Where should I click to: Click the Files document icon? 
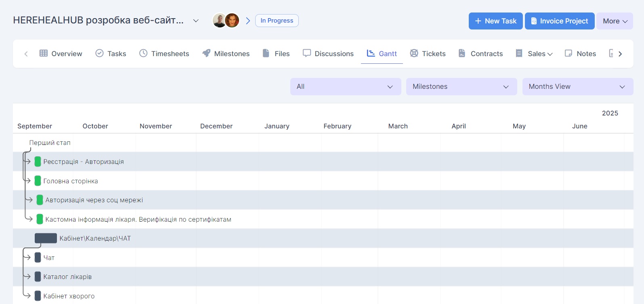266,53
